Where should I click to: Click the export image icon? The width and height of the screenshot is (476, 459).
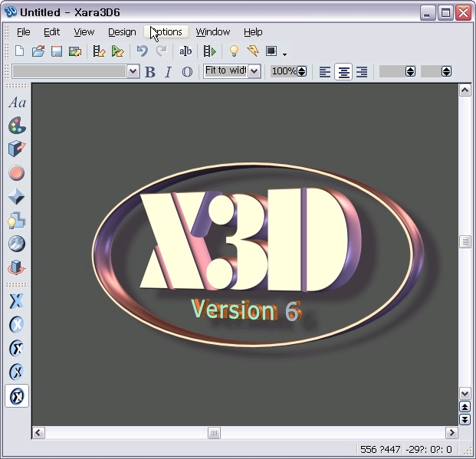(x=75, y=51)
